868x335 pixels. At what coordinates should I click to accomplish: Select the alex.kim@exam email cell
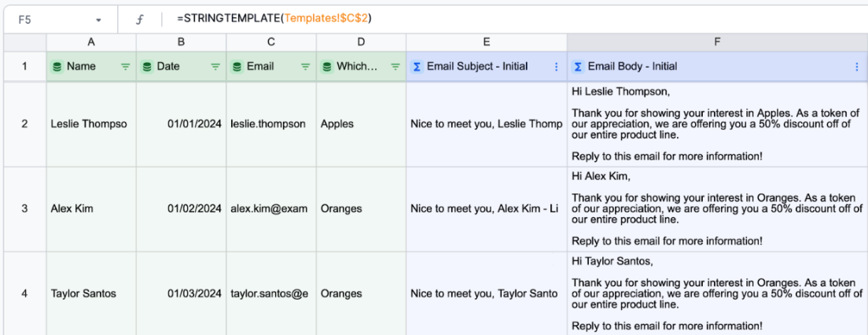click(271, 208)
